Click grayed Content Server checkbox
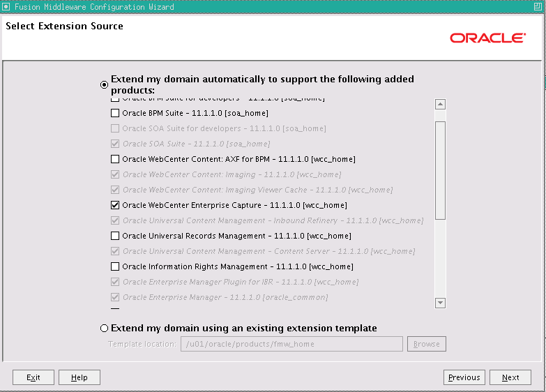The image size is (546, 392). [x=115, y=251]
